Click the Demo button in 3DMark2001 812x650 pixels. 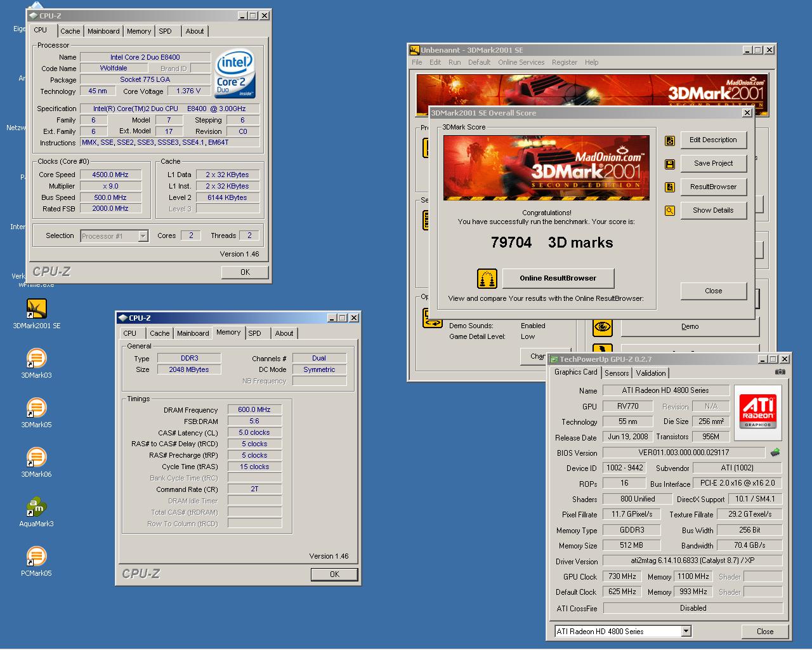pyautogui.click(x=690, y=327)
